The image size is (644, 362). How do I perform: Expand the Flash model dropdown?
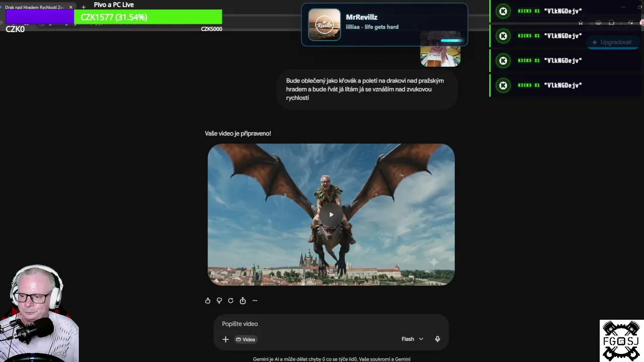(413, 339)
